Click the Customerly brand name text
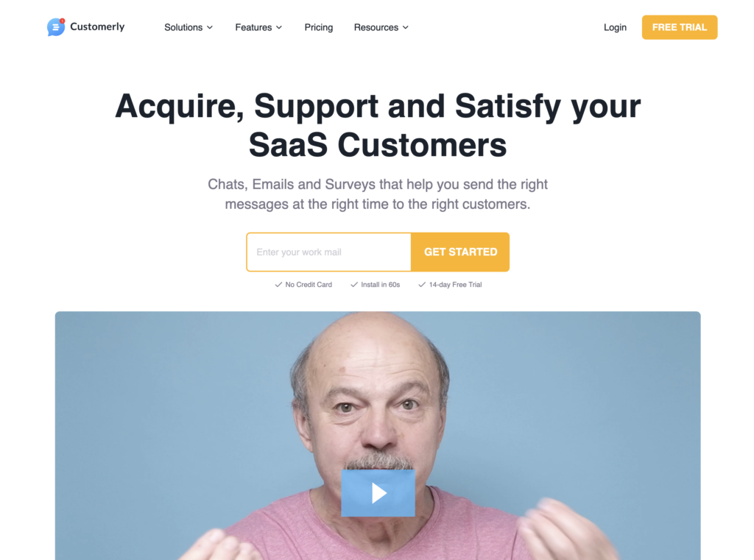 pos(97,27)
